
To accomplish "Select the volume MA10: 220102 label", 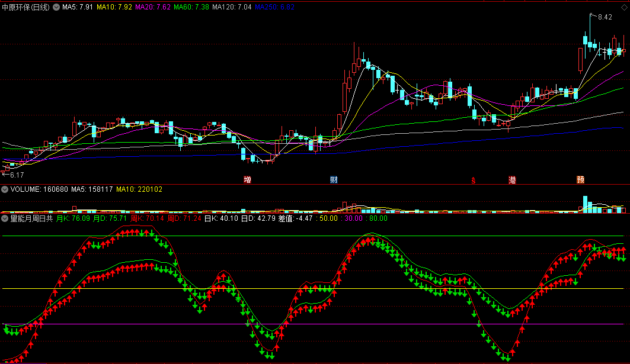I will 139,189.
